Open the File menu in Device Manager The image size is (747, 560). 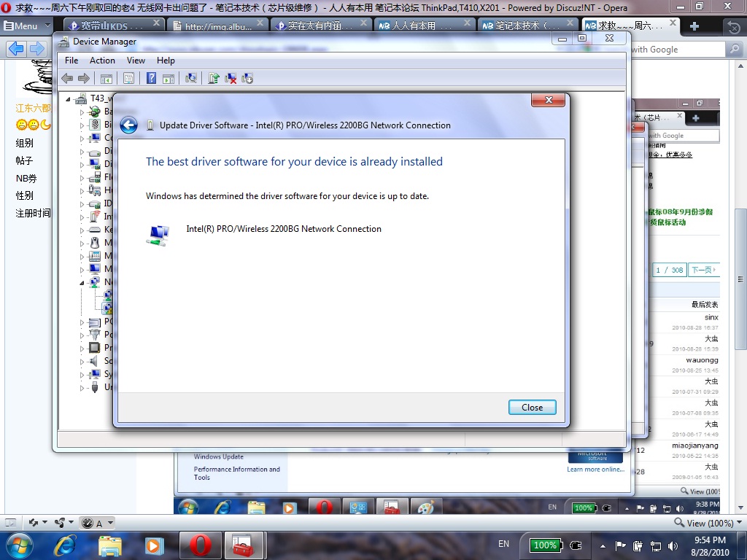coord(71,61)
